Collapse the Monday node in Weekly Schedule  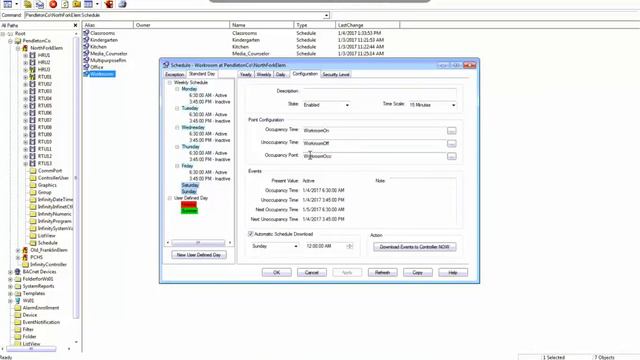pos(177,89)
